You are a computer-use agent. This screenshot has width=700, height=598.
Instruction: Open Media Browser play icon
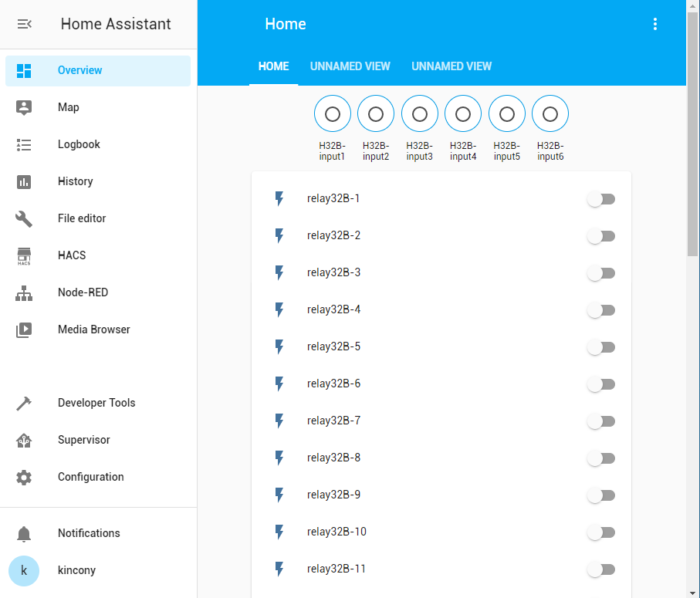(24, 329)
